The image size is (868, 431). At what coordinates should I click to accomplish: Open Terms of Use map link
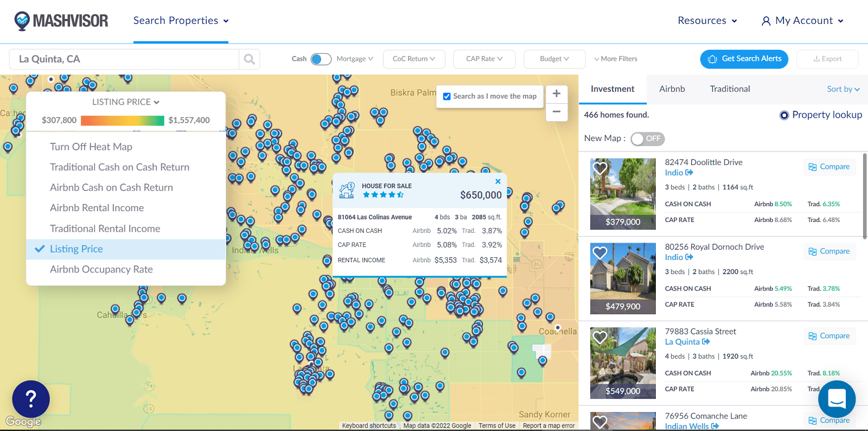497,426
